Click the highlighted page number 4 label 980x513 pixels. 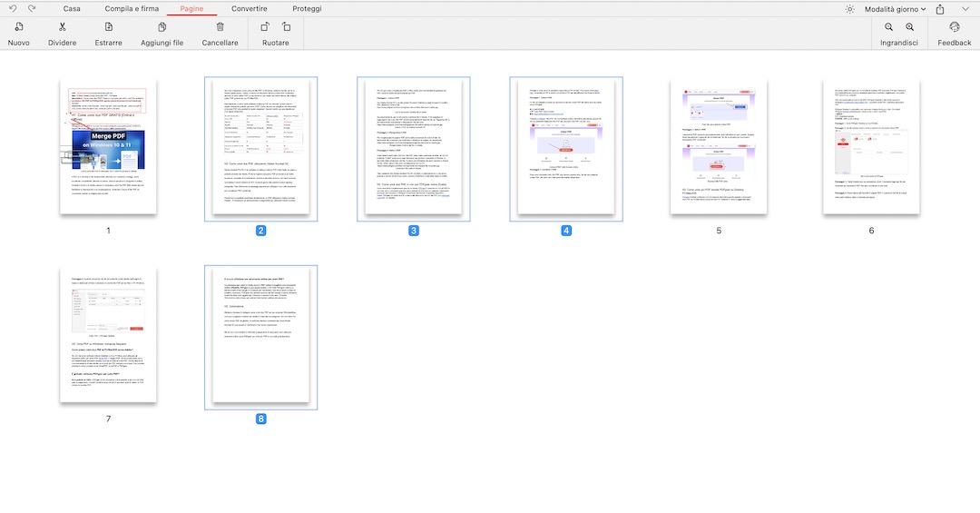pyautogui.click(x=565, y=231)
